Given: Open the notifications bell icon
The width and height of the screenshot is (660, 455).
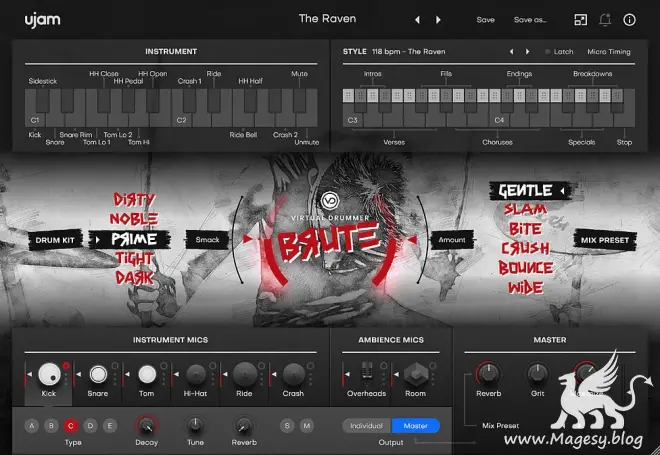Looking at the screenshot, I should coord(605,20).
